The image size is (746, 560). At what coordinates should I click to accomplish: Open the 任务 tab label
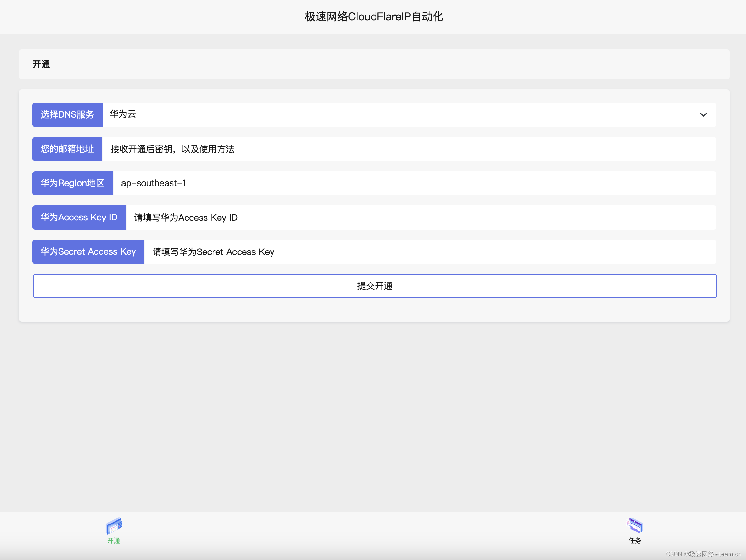tap(635, 540)
